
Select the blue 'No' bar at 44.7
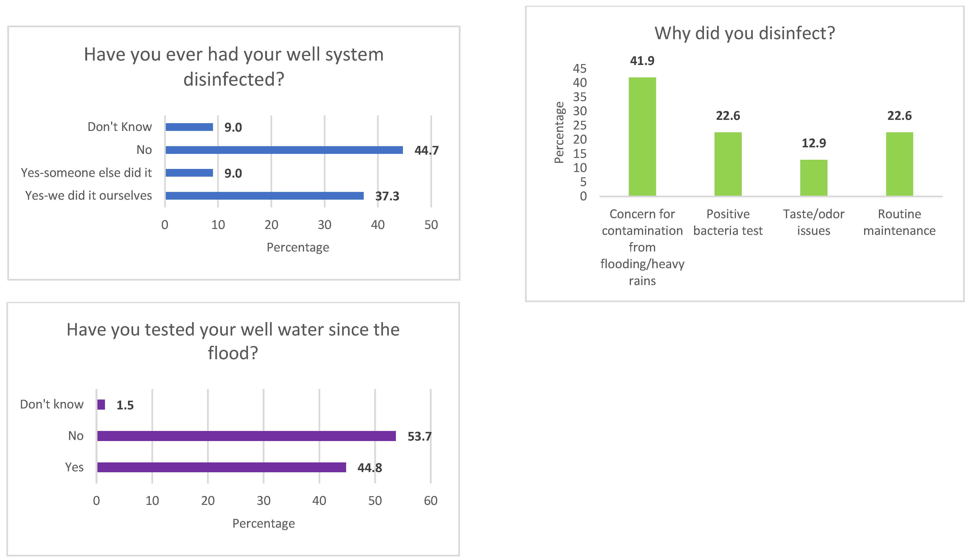(x=284, y=150)
